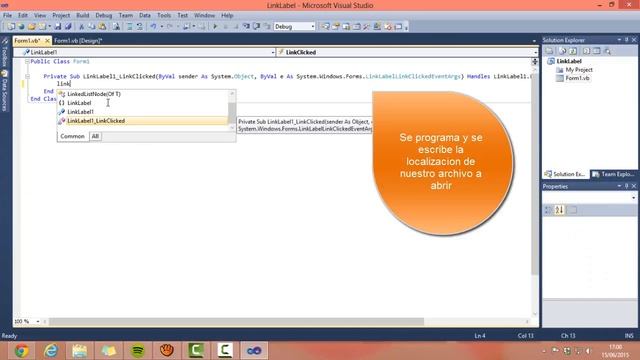Open Spotify from the taskbar

coord(138,351)
